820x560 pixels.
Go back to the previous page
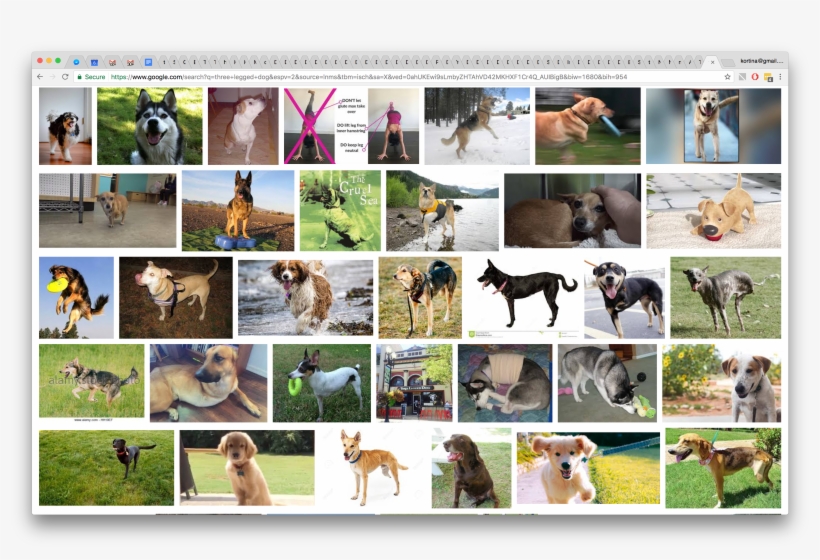coord(40,77)
